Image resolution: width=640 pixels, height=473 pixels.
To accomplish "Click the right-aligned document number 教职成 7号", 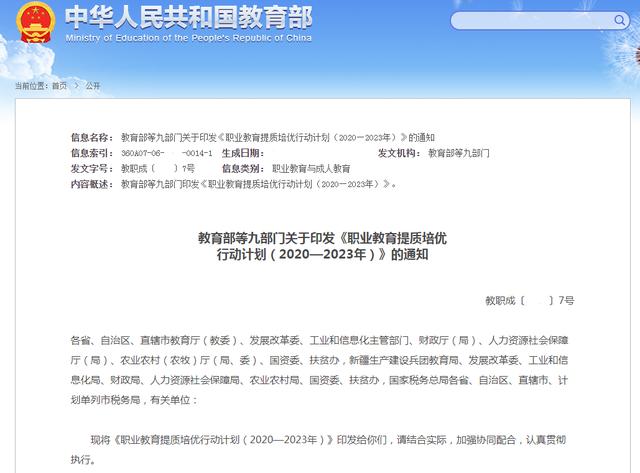I will coord(530,301).
